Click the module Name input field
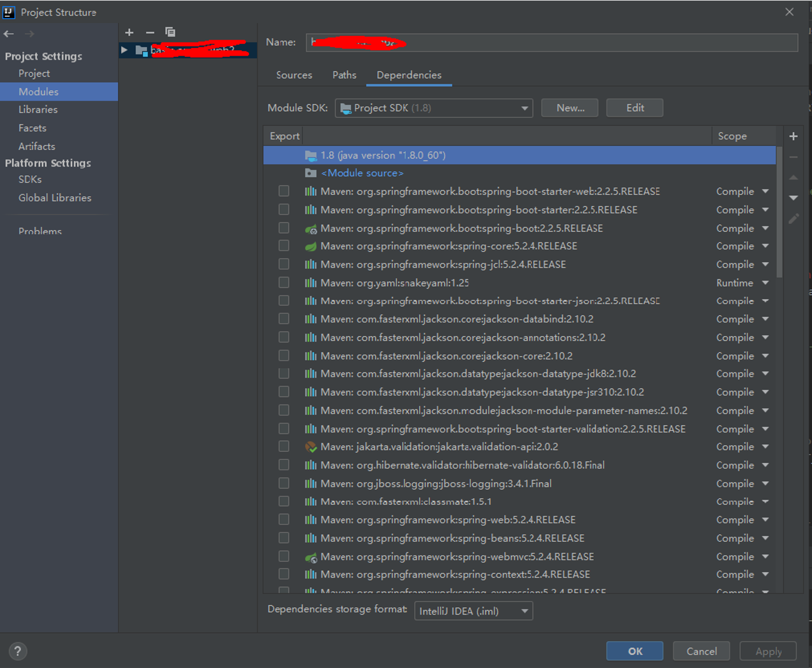Viewport: 812px width, 668px height. 552,42
